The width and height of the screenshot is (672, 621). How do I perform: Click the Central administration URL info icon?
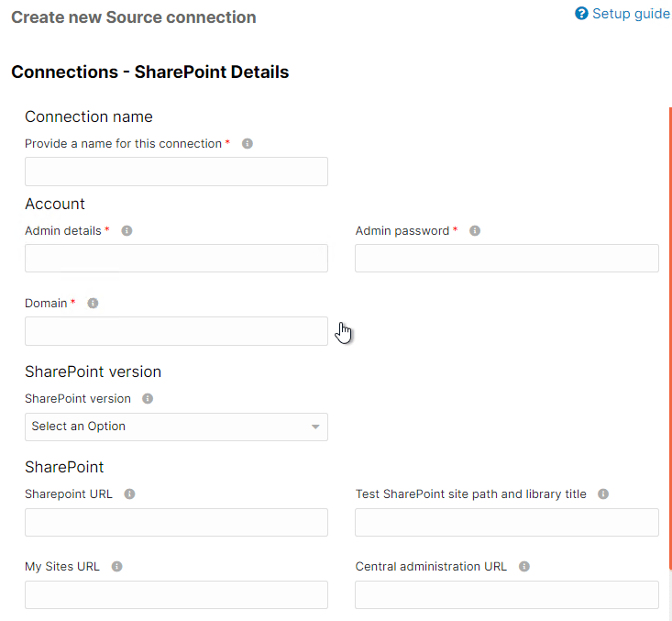tap(524, 567)
